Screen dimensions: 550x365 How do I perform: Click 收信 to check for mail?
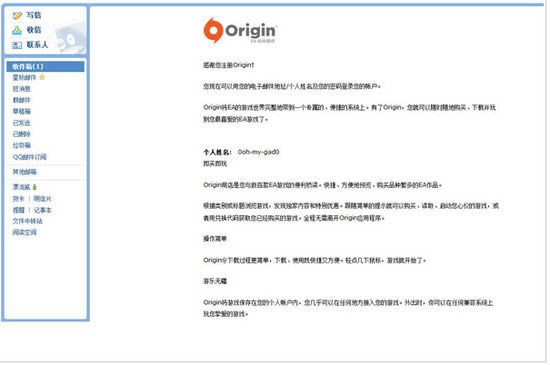[34, 30]
